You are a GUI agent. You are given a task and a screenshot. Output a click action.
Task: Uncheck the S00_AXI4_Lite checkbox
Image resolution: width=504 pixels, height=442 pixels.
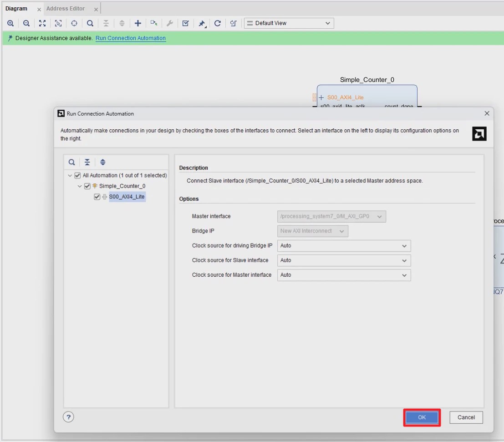[x=97, y=196]
